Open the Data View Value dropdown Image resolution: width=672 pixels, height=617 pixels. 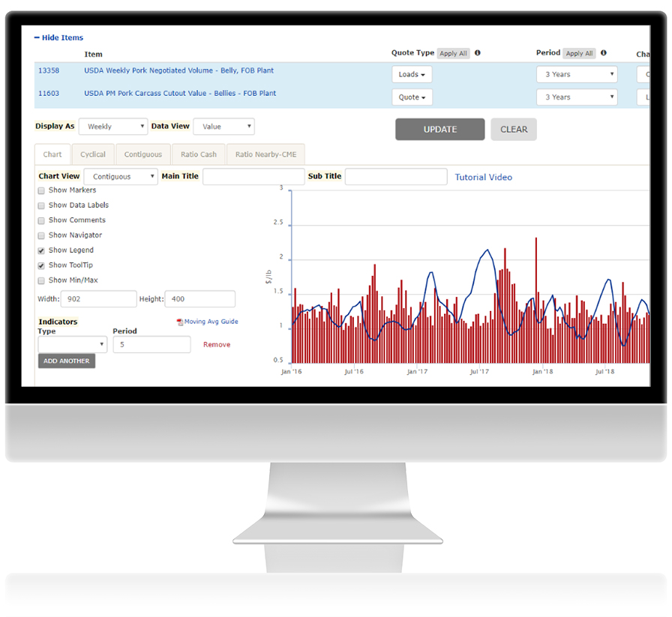coord(223,127)
